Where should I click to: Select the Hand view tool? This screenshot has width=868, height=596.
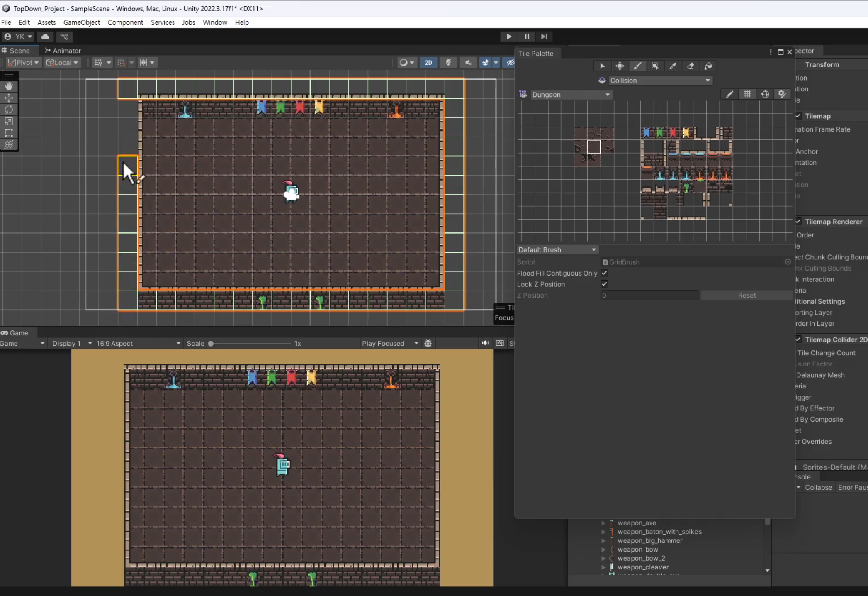[x=9, y=86]
